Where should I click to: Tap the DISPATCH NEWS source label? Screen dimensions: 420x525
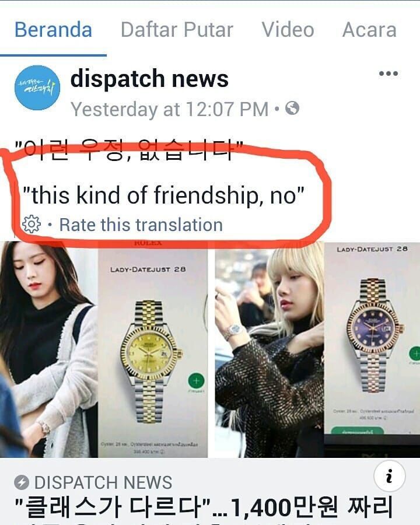(103, 482)
